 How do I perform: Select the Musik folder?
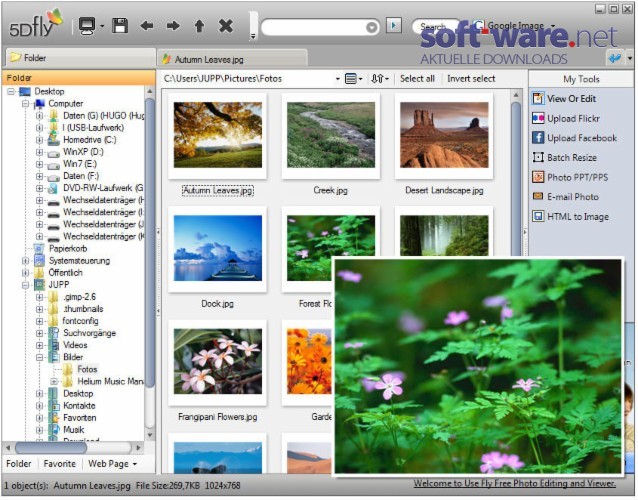click(x=74, y=430)
